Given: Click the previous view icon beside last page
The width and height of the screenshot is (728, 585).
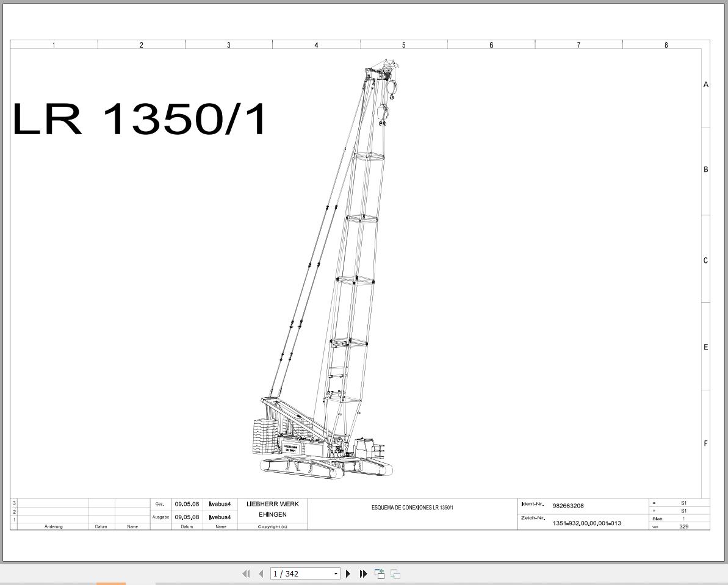Looking at the screenshot, I should point(379,573).
